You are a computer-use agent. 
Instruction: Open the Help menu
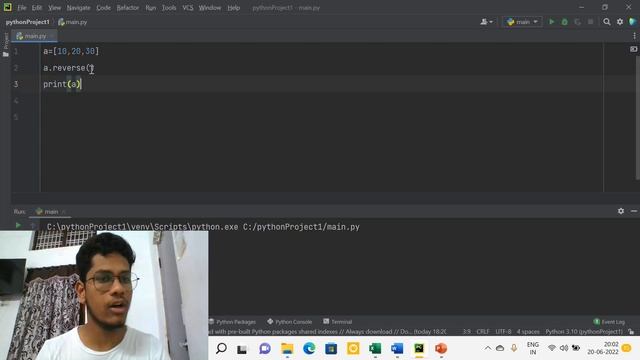[233, 8]
